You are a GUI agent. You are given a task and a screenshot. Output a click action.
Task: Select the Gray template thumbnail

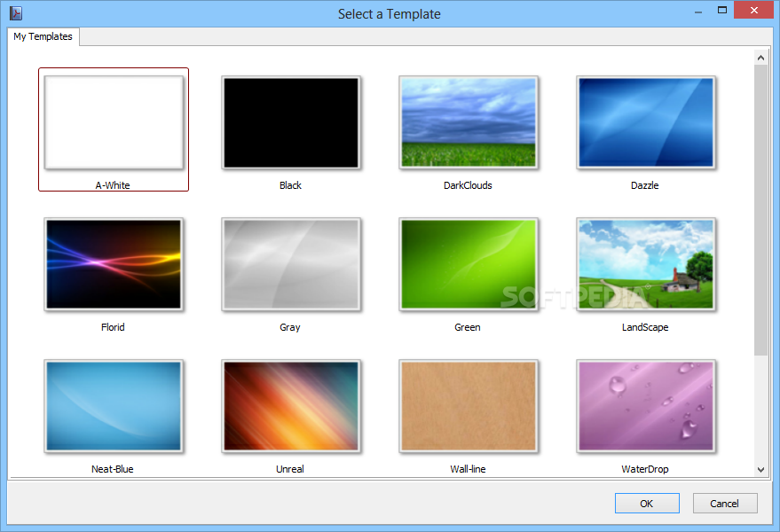point(291,264)
